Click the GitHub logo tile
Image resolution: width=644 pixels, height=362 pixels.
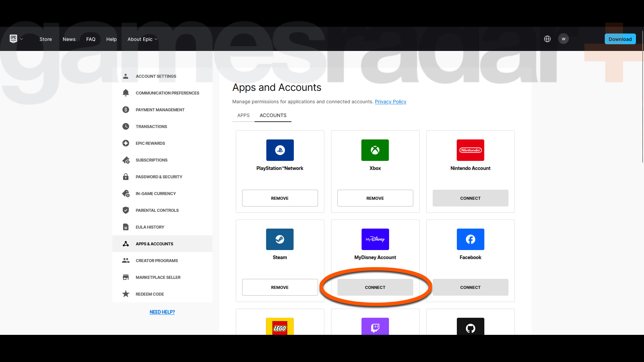pyautogui.click(x=470, y=326)
